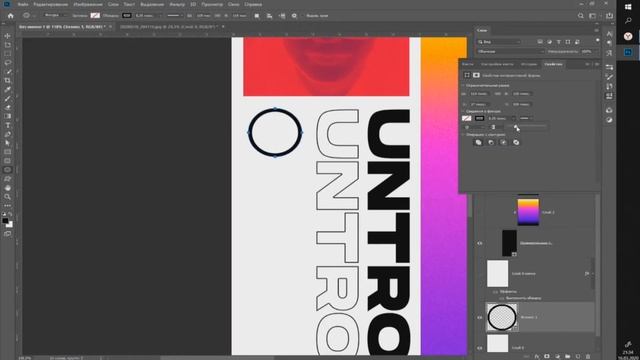The width and height of the screenshot is (640, 360).
Task: Filter layers by shape icon
Action: pos(568,42)
